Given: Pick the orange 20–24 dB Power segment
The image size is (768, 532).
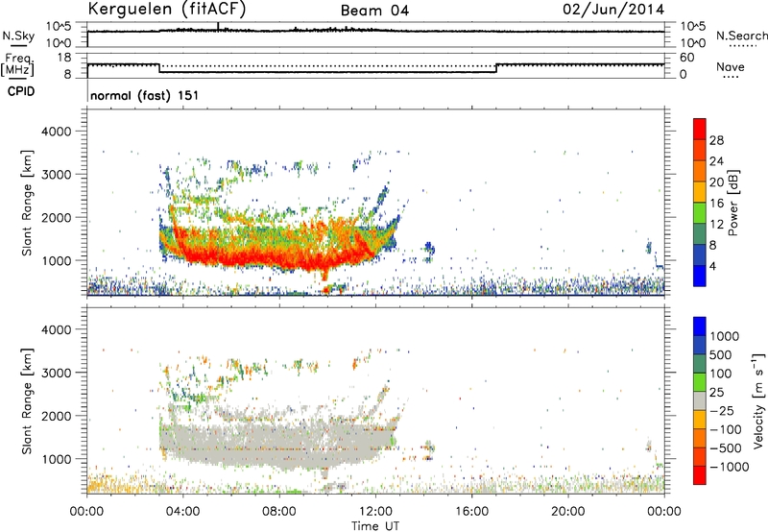Looking at the screenshot, I should coord(700,171).
